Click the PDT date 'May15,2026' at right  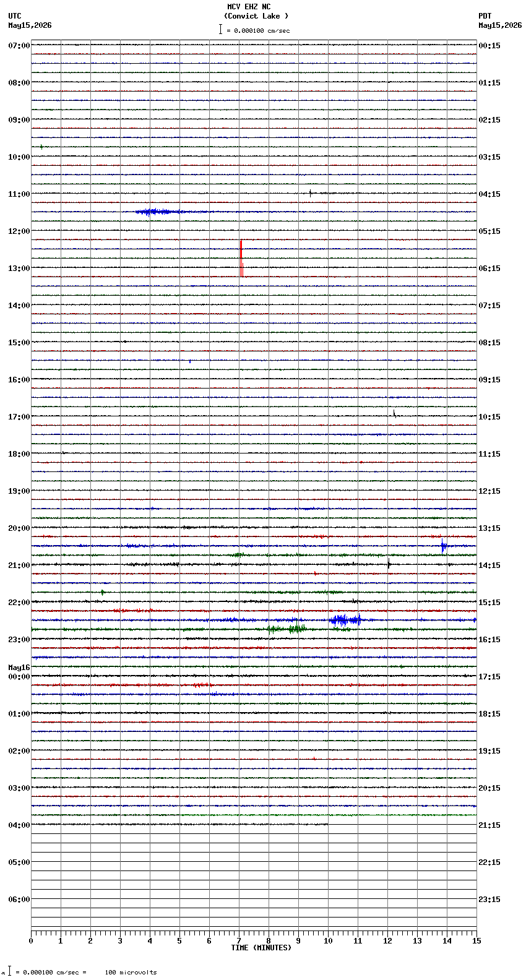pyautogui.click(x=500, y=25)
